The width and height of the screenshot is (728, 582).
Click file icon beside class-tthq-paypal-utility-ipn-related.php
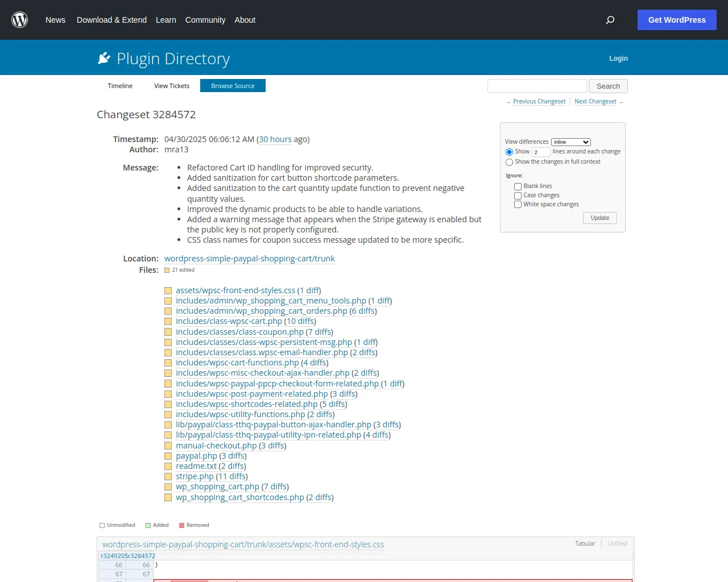tap(168, 435)
